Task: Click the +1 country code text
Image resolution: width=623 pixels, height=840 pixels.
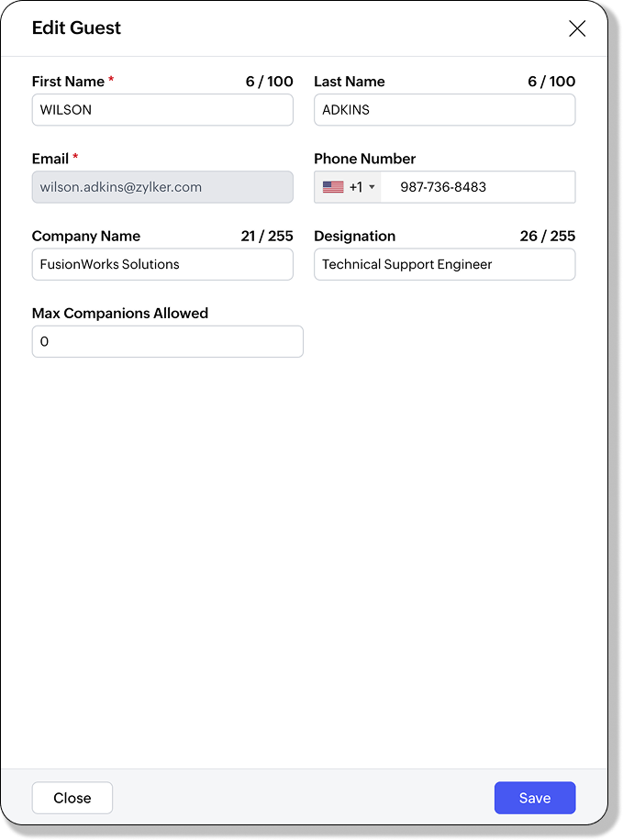Action: click(355, 187)
